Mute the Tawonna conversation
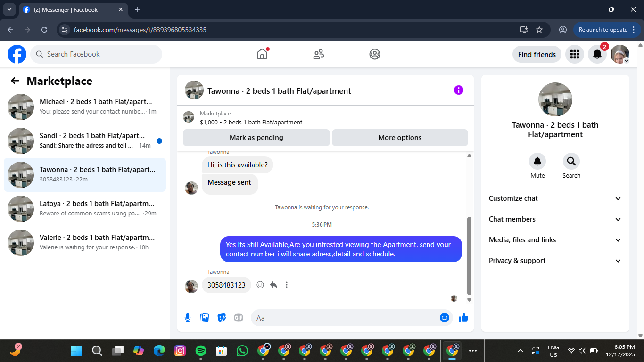Image resolution: width=644 pixels, height=362 pixels. click(537, 162)
